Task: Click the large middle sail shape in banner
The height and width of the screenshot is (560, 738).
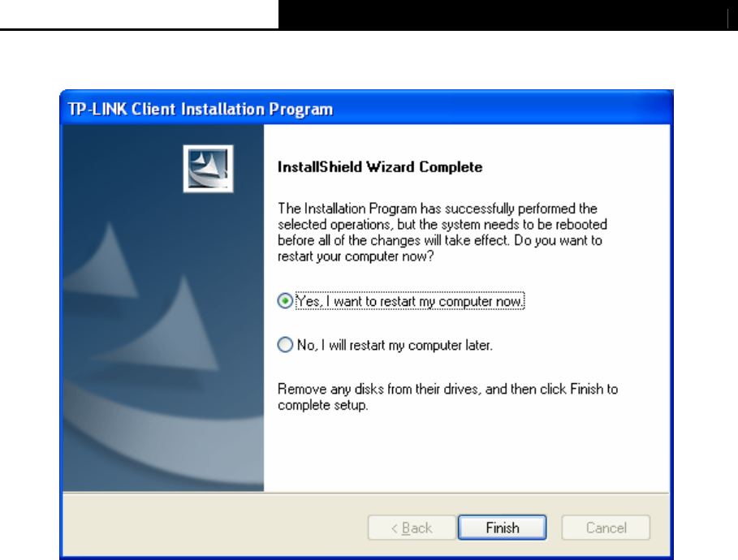Action: [x=170, y=325]
